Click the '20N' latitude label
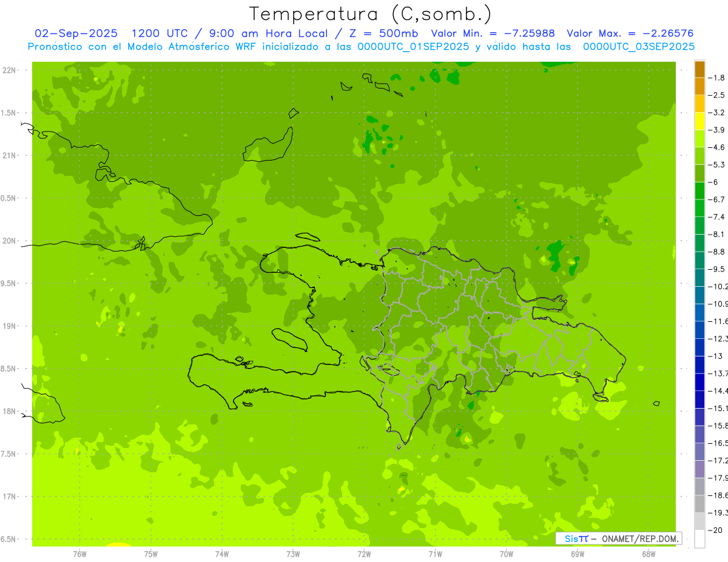728x562 pixels. [10, 241]
